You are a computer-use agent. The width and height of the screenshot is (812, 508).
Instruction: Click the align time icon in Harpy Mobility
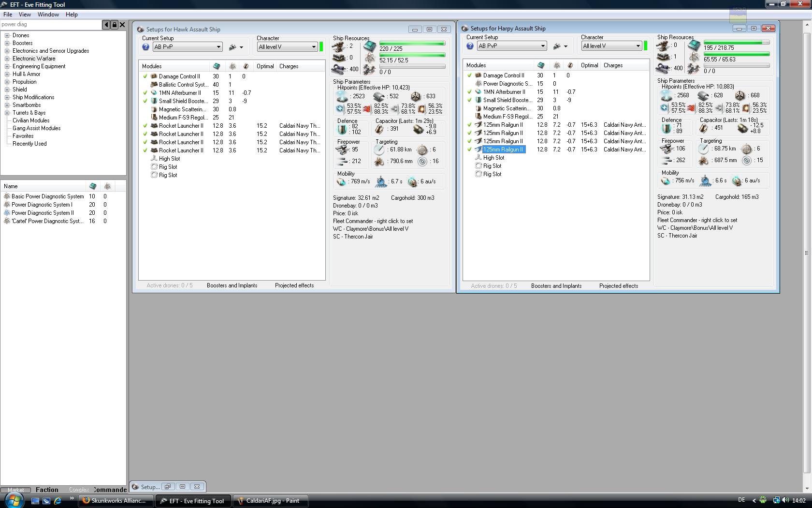coord(706,180)
